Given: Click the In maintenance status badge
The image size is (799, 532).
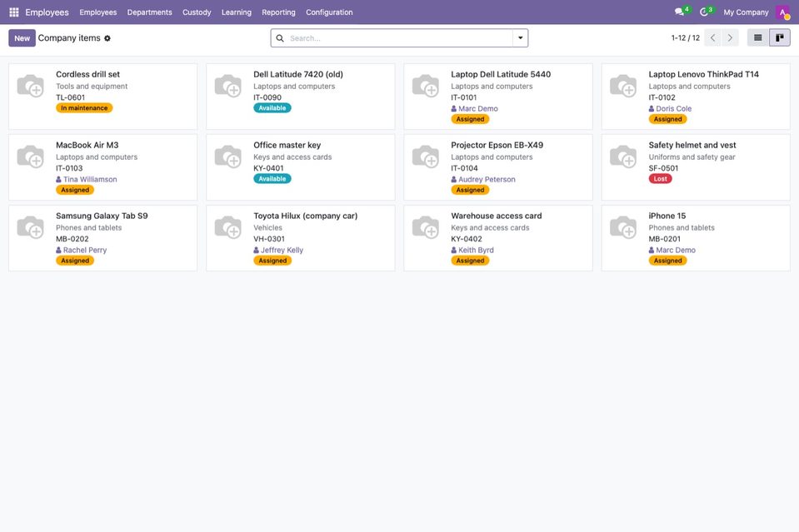Looking at the screenshot, I should [85, 108].
